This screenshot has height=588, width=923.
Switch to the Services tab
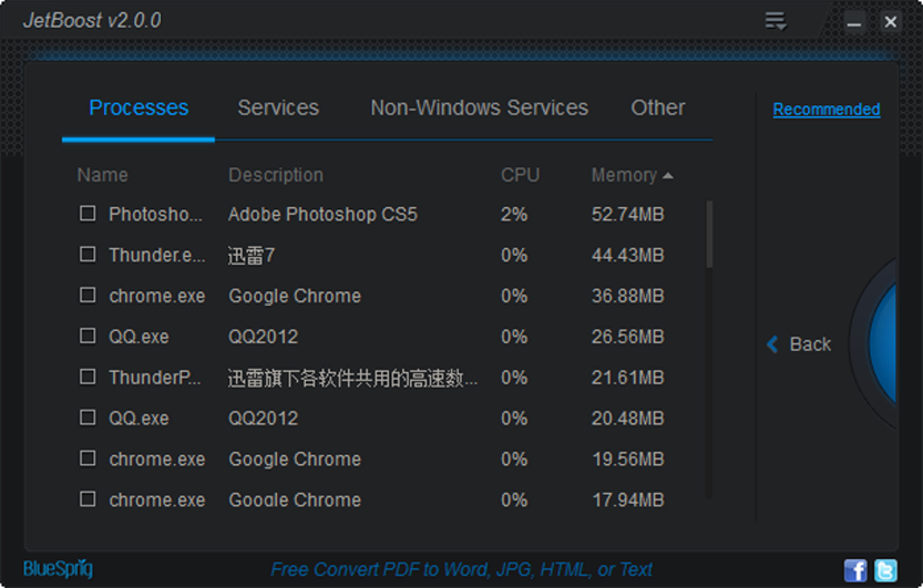[278, 108]
